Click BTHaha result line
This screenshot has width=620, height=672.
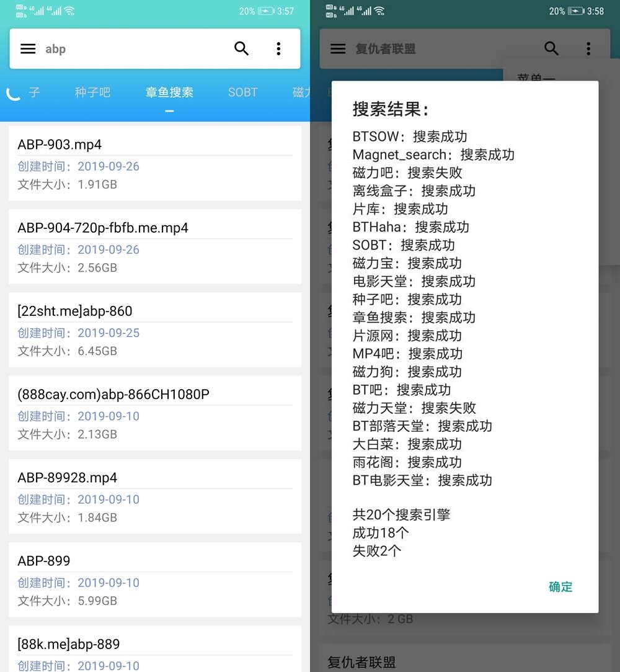pyautogui.click(x=410, y=226)
